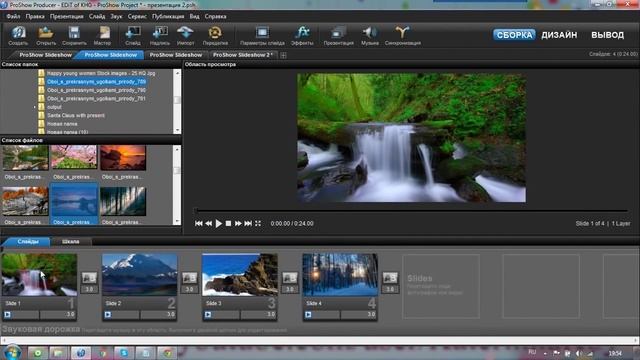Select the Happy young women Stock Images folder
This screenshot has width=640, height=360.
pyautogui.click(x=101, y=73)
